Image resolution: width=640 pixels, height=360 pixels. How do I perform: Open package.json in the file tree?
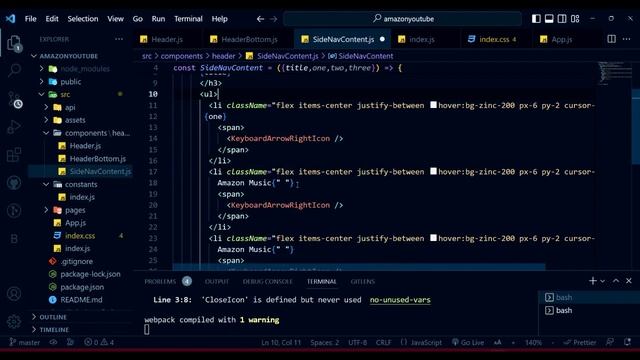click(x=82, y=287)
